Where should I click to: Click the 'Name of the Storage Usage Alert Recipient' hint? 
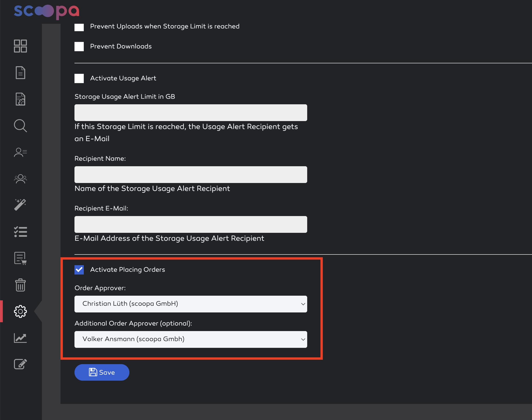[152, 189]
